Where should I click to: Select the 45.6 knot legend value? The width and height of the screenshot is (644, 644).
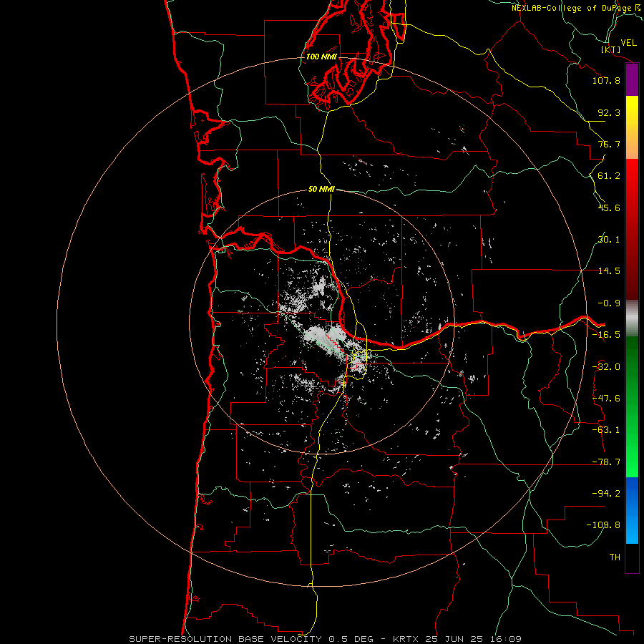609,208
